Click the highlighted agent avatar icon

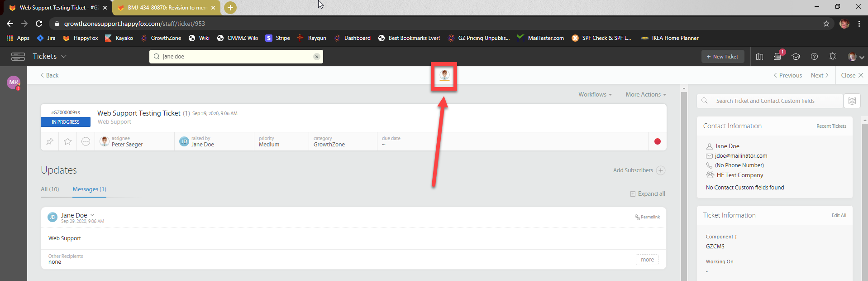[444, 75]
